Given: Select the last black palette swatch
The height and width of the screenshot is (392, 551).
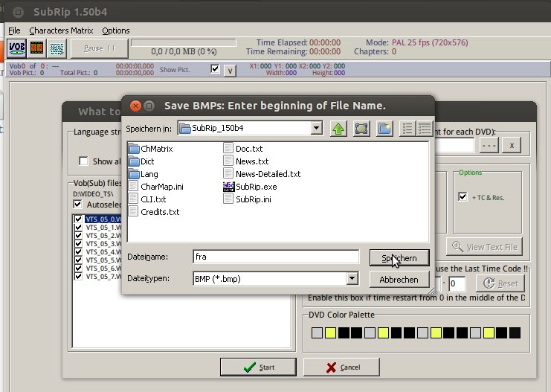Looking at the screenshot, I should (515, 333).
